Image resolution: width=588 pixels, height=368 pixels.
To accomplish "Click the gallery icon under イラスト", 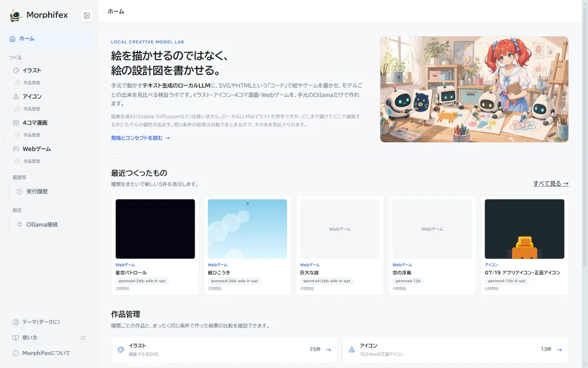I will tap(17, 83).
